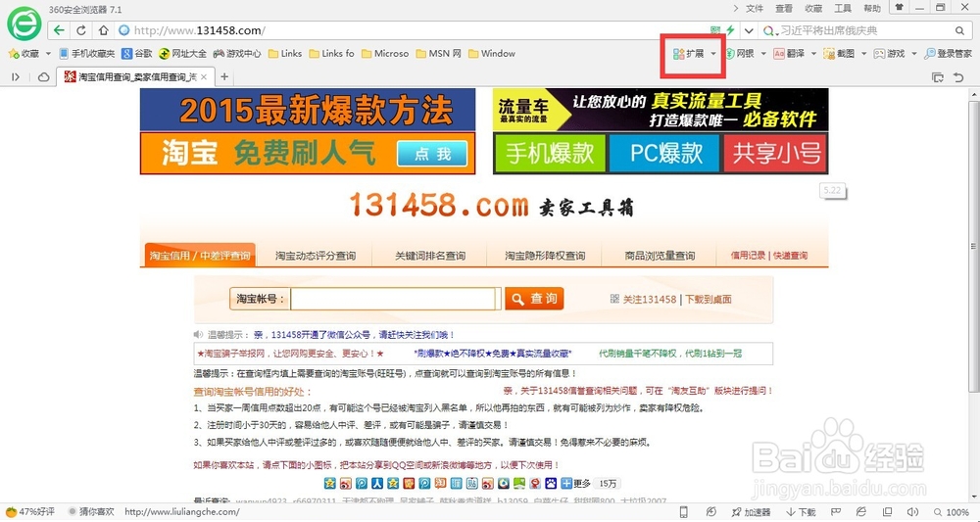
Task: Expand the 翻译 dropdown arrow
Action: (x=813, y=54)
